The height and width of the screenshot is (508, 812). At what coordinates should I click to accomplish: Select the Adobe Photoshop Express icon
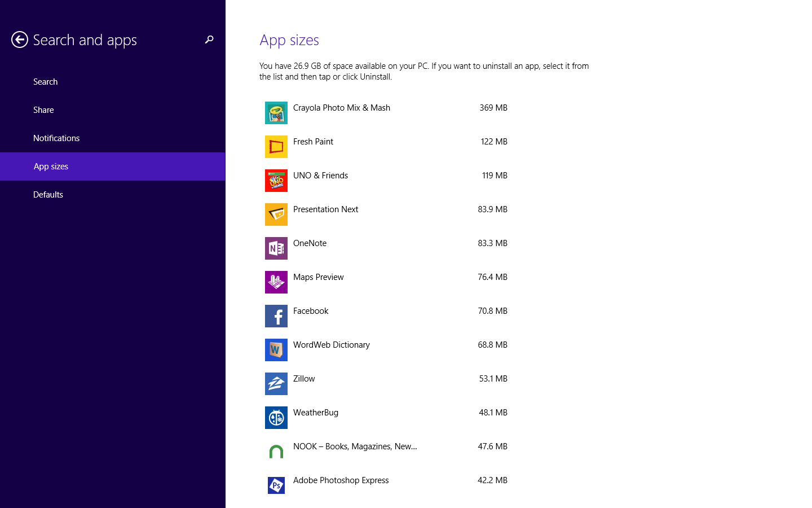(276, 485)
